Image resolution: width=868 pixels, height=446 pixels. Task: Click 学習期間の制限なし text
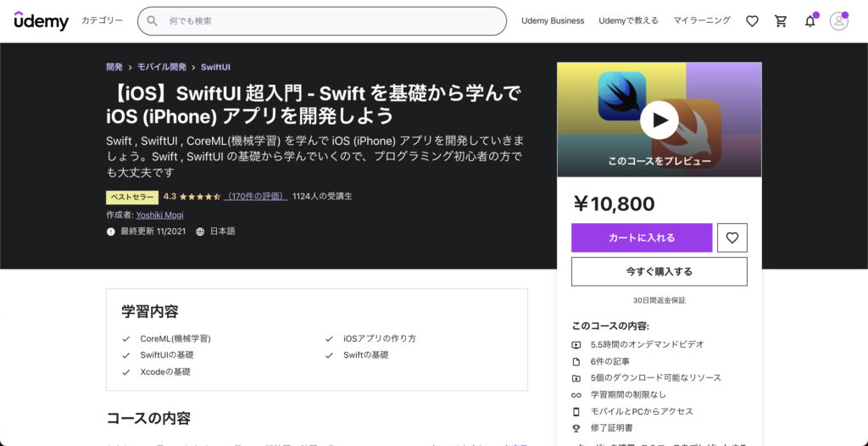pyautogui.click(x=628, y=394)
